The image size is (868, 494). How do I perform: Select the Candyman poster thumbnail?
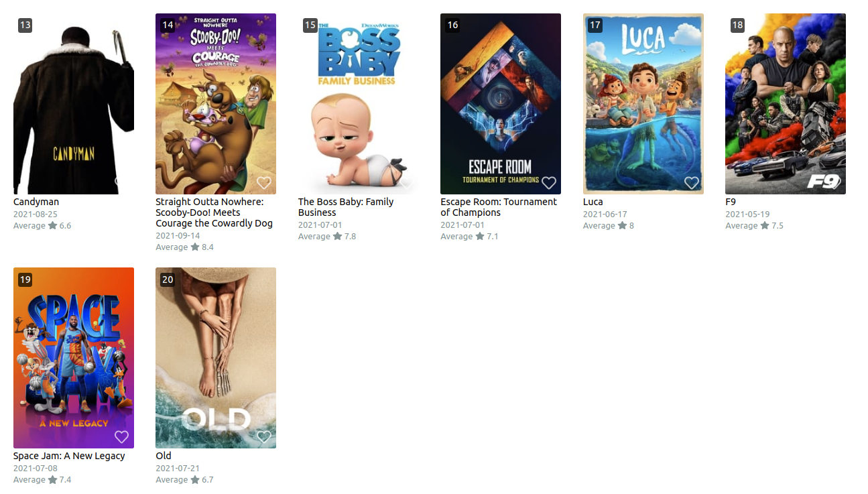[74, 104]
